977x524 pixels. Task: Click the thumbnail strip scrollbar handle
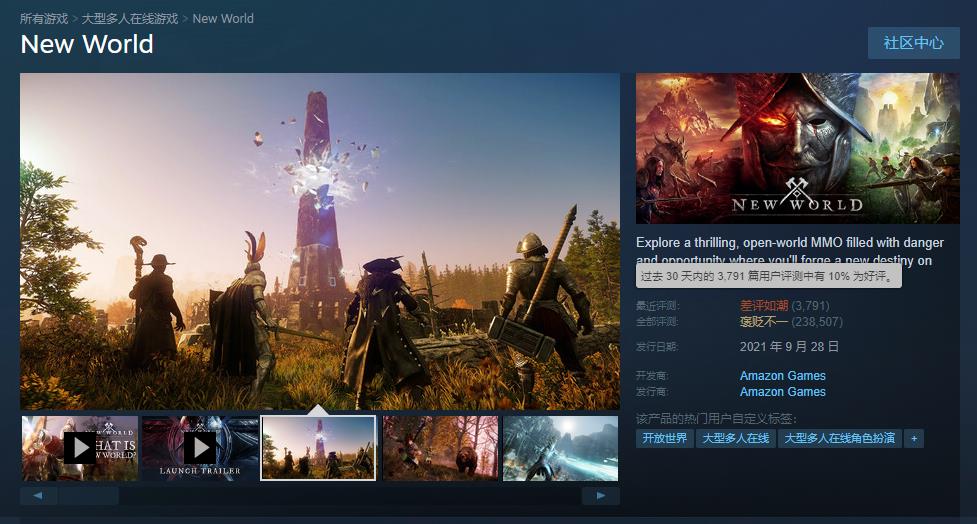88,496
